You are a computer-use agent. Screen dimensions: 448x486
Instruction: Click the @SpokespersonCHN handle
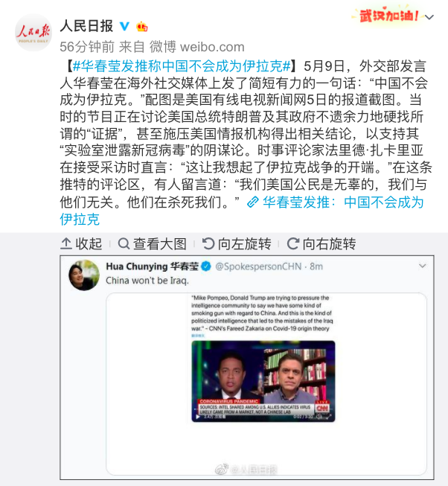(258, 266)
